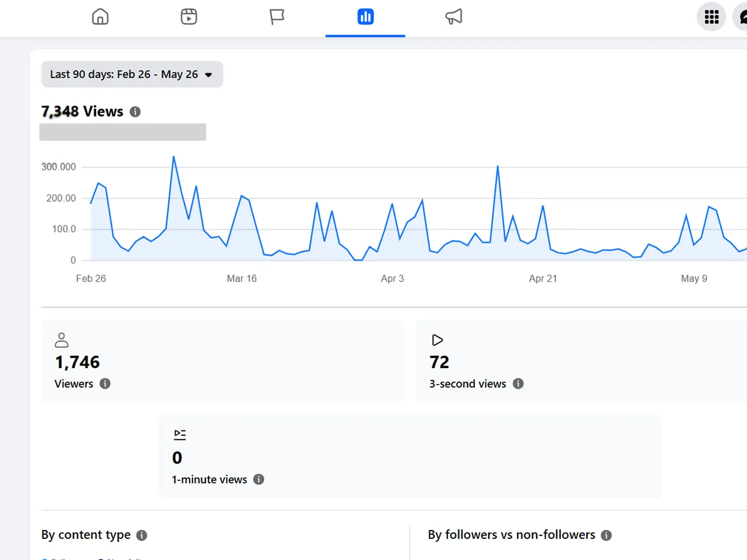Show info tooltip next to 1-minute views

pos(258,480)
